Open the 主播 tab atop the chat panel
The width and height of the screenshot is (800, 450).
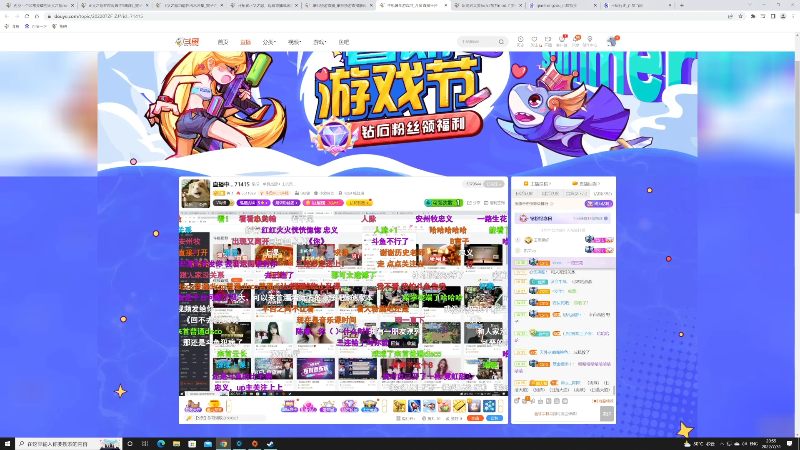click(x=537, y=184)
